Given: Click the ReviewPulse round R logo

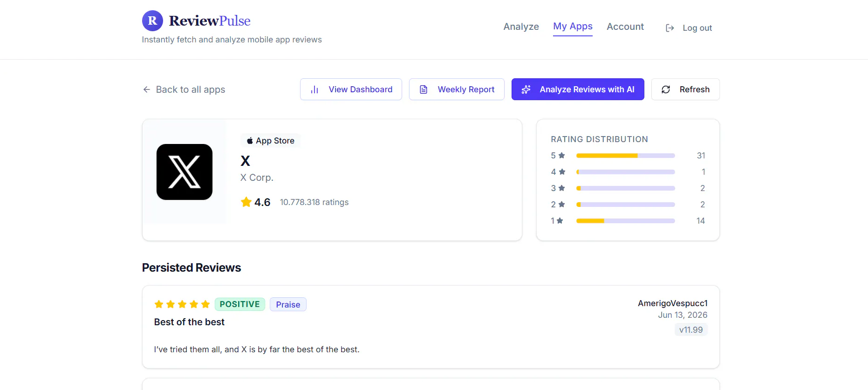Looking at the screenshot, I should tap(152, 21).
